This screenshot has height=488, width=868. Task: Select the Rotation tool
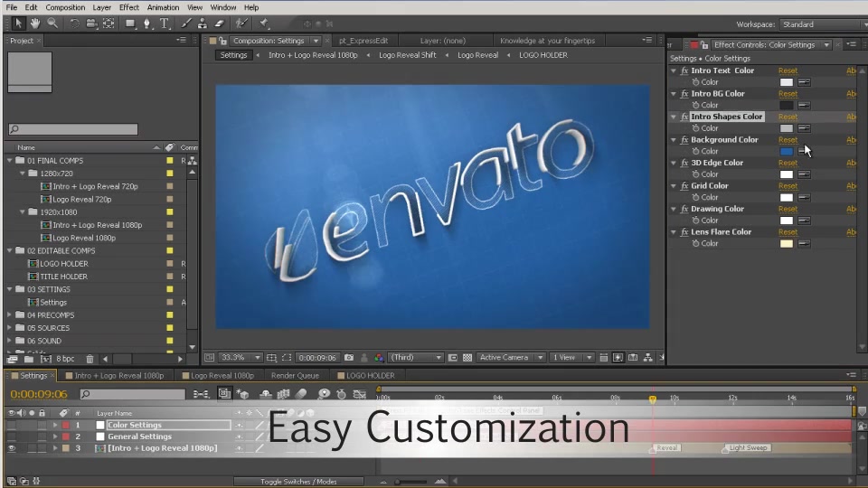(x=73, y=23)
